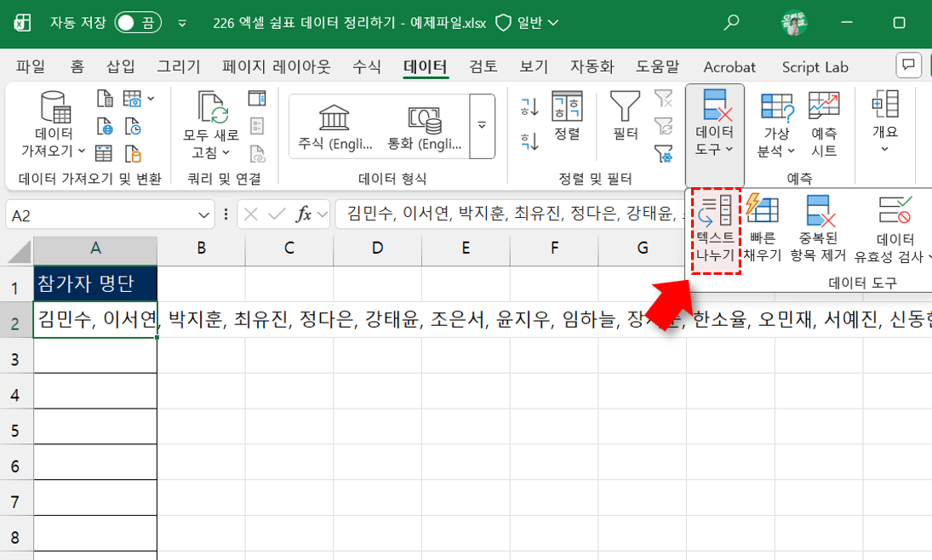932x560 pixels.
Task: Switch to the Formulas ribbon tab
Action: pos(366,66)
